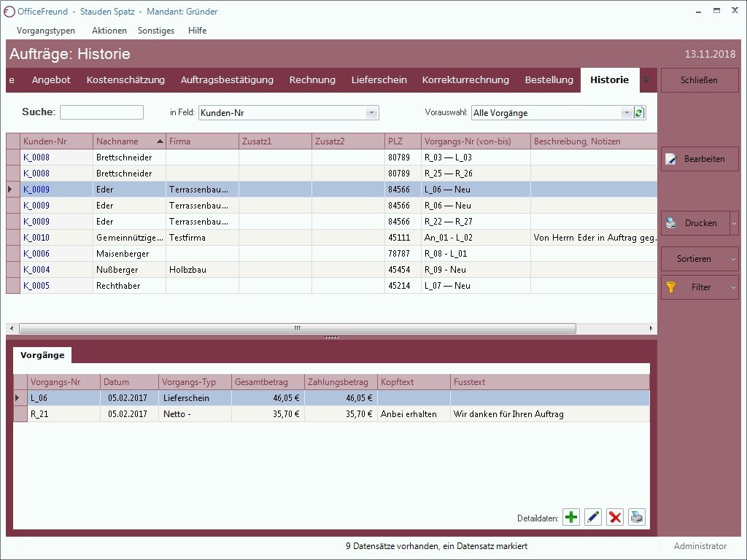
Task: Click the 'Beschreibung, Notizen' column header
Action: 594,141
